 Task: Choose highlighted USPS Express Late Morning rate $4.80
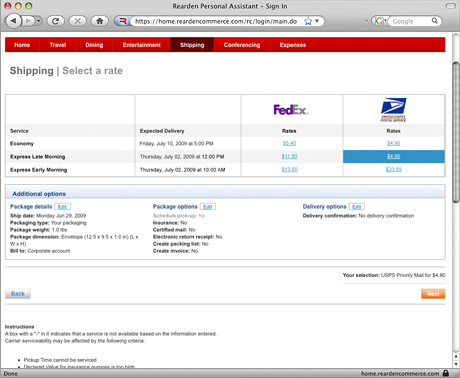[x=394, y=156]
